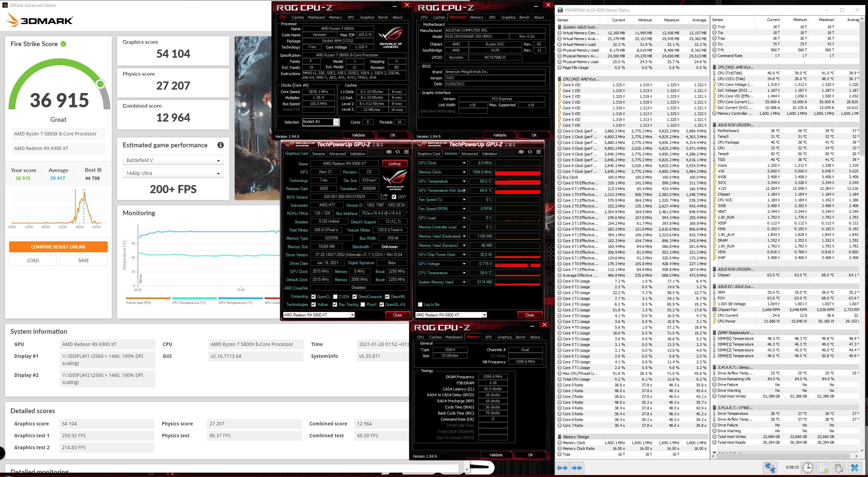This screenshot has width=868, height=477.
Task: Open Memory Clock sensor dropdown arrow
Action: coord(464,172)
